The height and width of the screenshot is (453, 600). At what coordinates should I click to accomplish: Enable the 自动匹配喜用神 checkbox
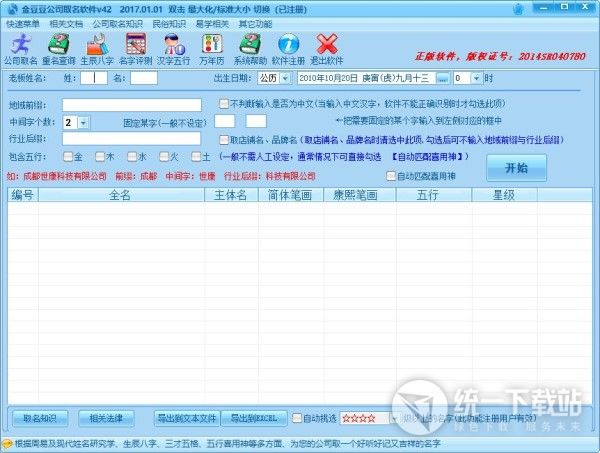tap(392, 176)
